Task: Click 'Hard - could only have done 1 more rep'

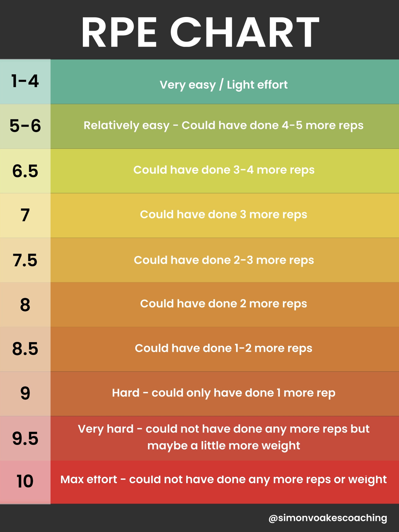Action: point(224,393)
